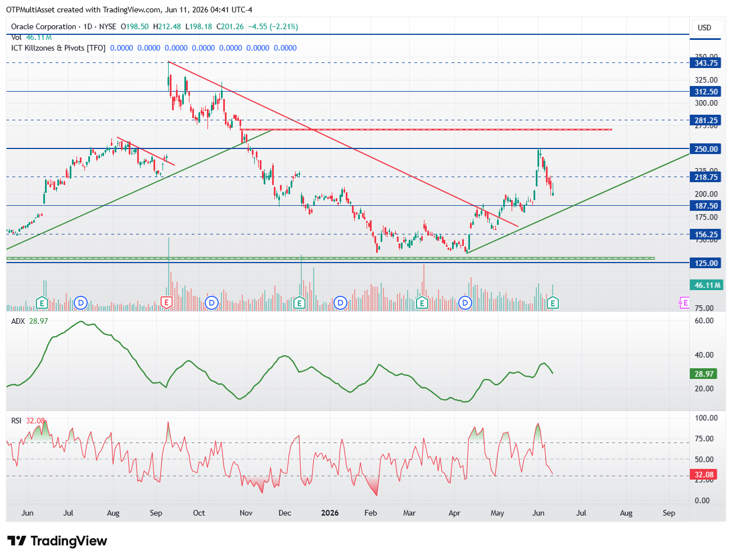This screenshot has width=732, height=560.
Task: Click the red RSI 32.08 value tag
Action: 704,475
